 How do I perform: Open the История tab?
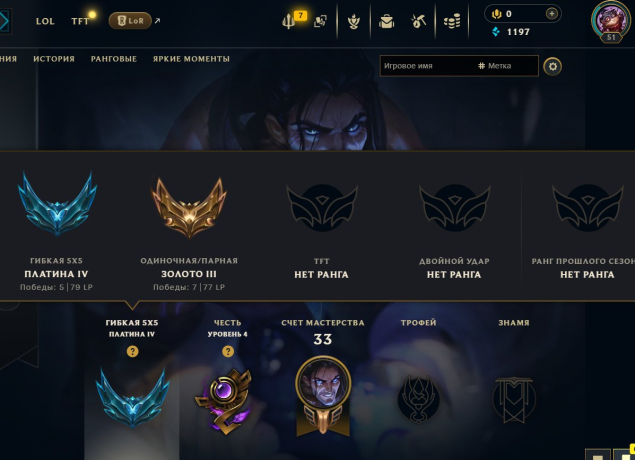(x=54, y=59)
